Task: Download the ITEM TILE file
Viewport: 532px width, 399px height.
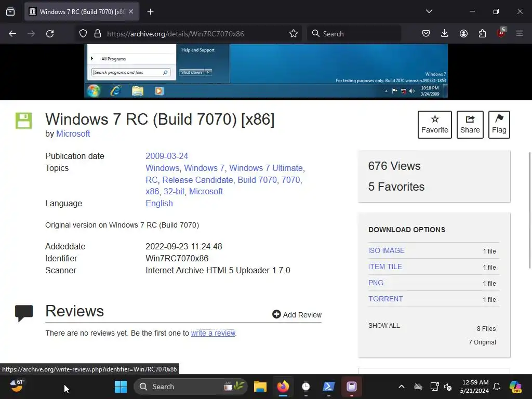Action: coord(385,267)
